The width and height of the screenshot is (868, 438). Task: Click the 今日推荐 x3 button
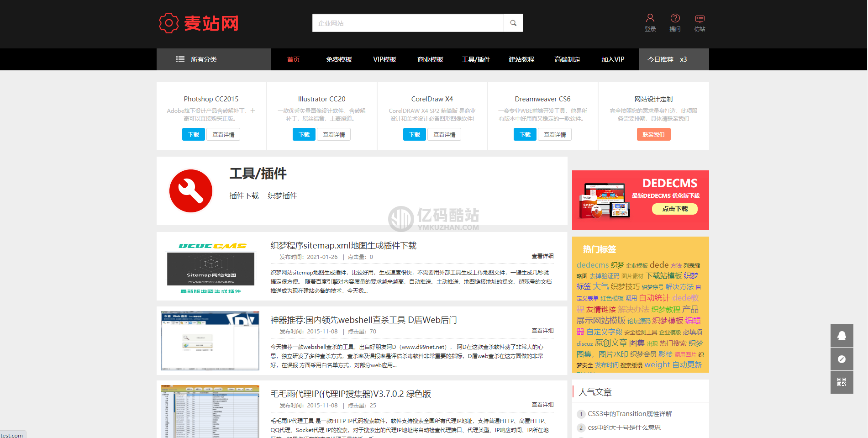(674, 59)
